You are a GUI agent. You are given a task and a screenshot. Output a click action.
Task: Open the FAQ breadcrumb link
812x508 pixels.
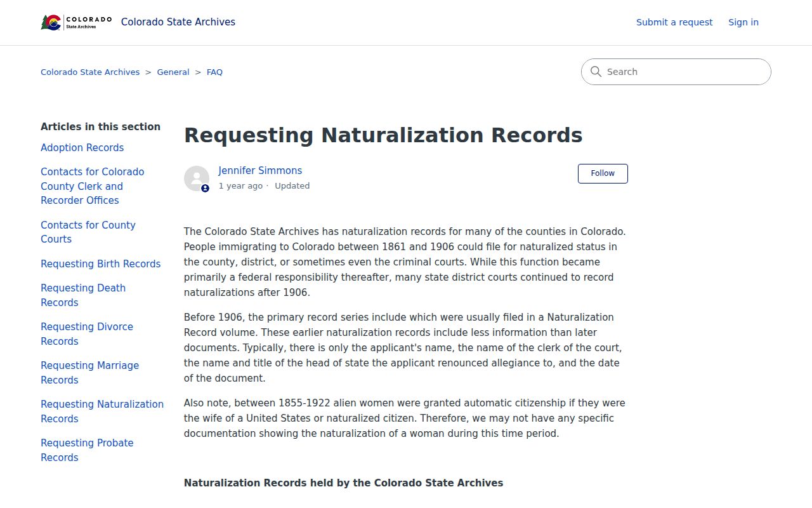214,72
